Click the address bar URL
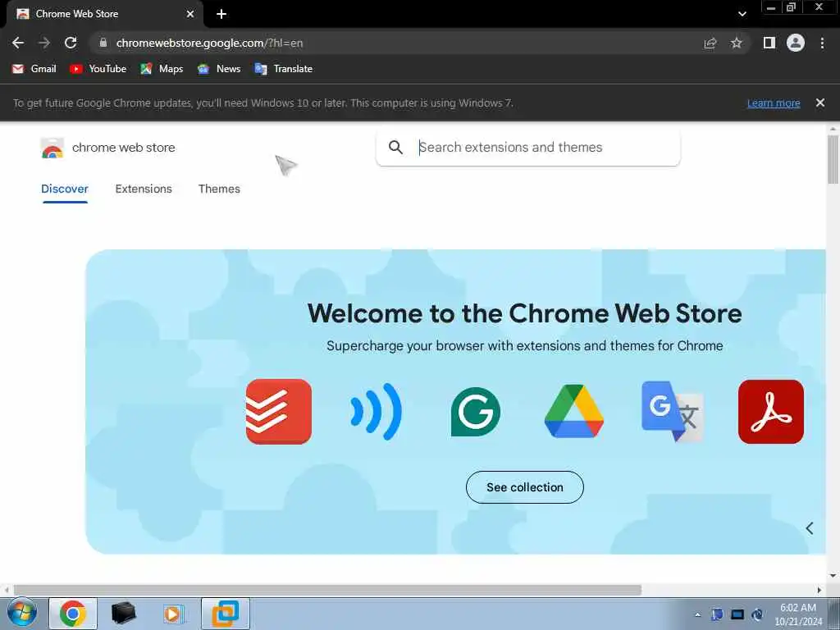Screen dimensions: 840x630 pyautogui.click(x=209, y=43)
